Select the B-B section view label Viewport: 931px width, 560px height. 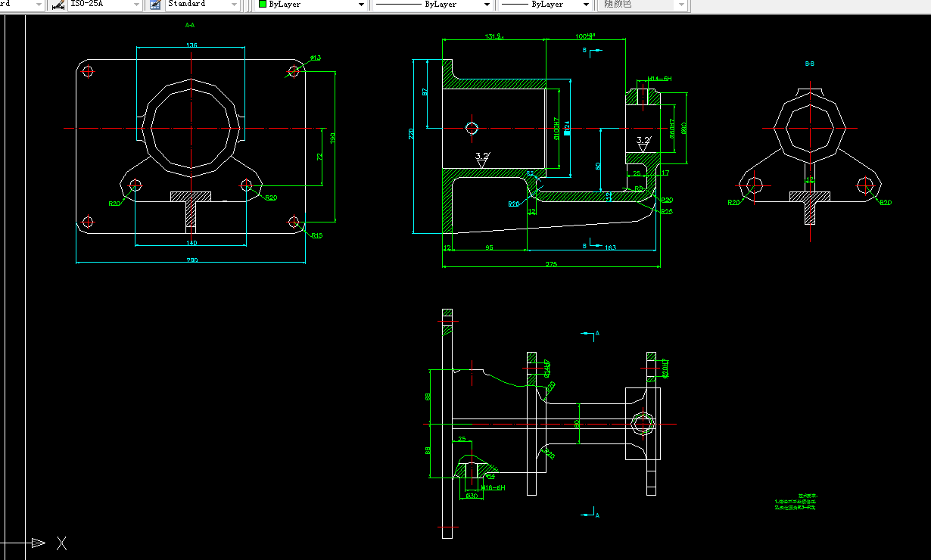tap(809, 64)
